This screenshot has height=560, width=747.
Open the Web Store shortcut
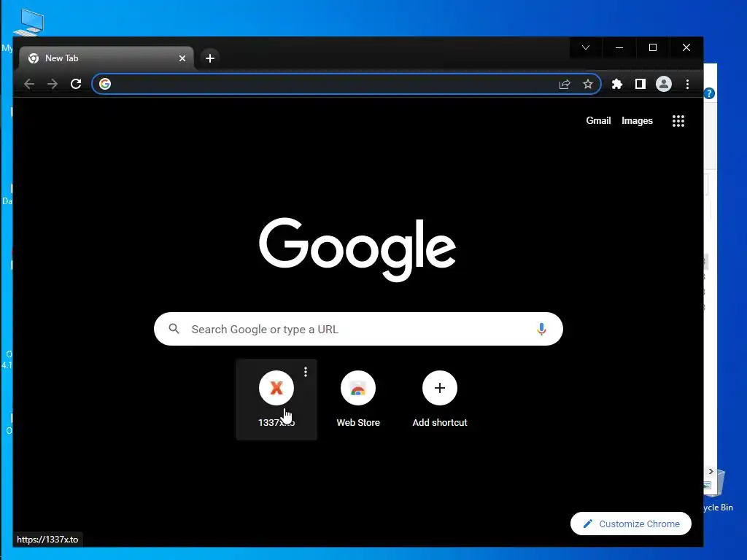[358, 399]
